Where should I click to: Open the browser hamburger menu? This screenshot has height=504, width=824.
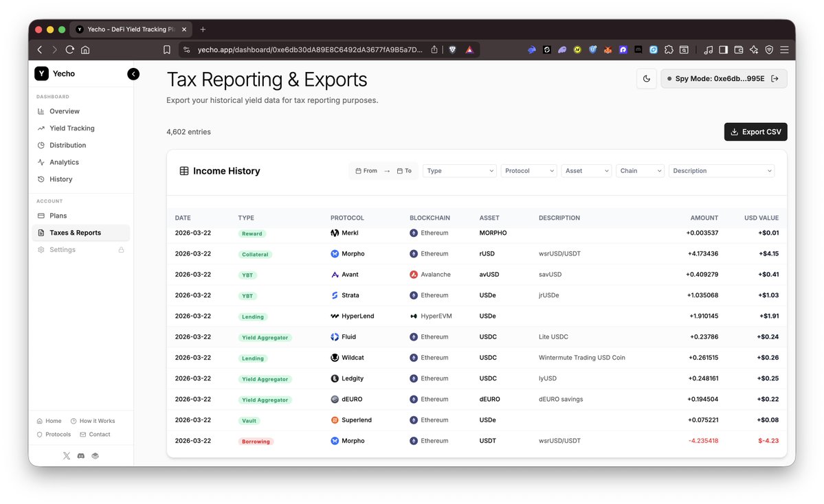point(785,50)
